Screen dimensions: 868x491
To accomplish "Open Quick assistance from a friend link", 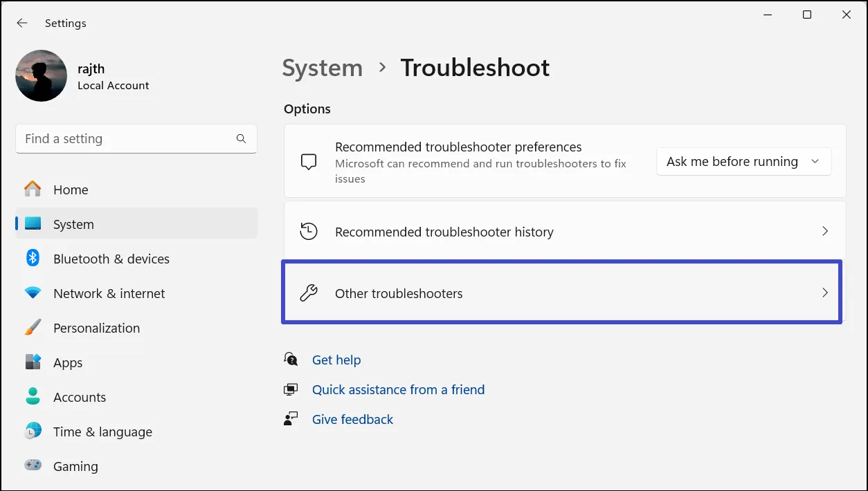I will [x=398, y=389].
